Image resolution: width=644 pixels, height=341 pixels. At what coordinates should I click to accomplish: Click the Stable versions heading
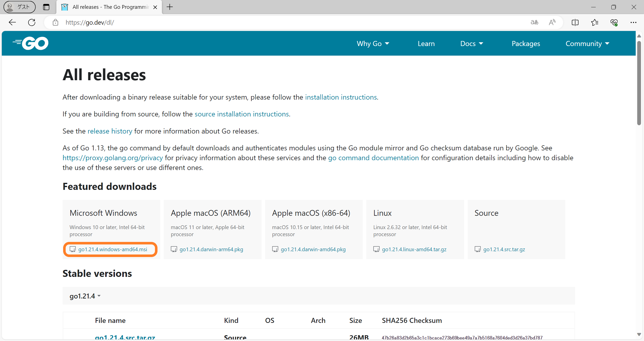[97, 274]
